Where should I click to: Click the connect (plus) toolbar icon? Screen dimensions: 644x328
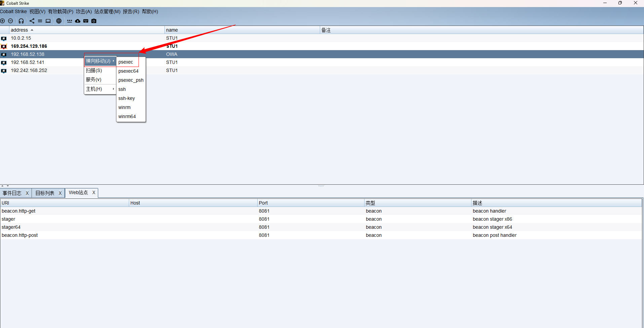[x=2, y=21]
